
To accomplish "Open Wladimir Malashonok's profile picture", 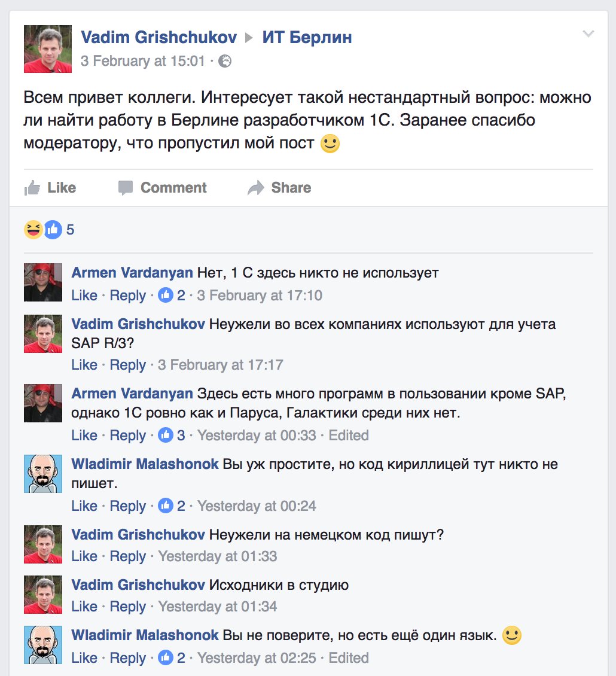I will (42, 473).
